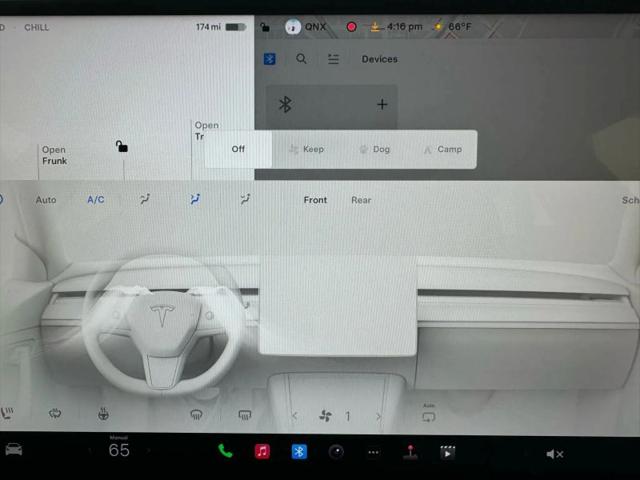
Task: Select Dog mode
Action: (375, 149)
